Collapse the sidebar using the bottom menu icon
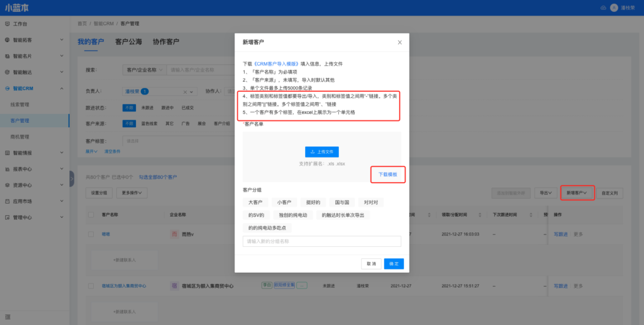 pos(7,315)
